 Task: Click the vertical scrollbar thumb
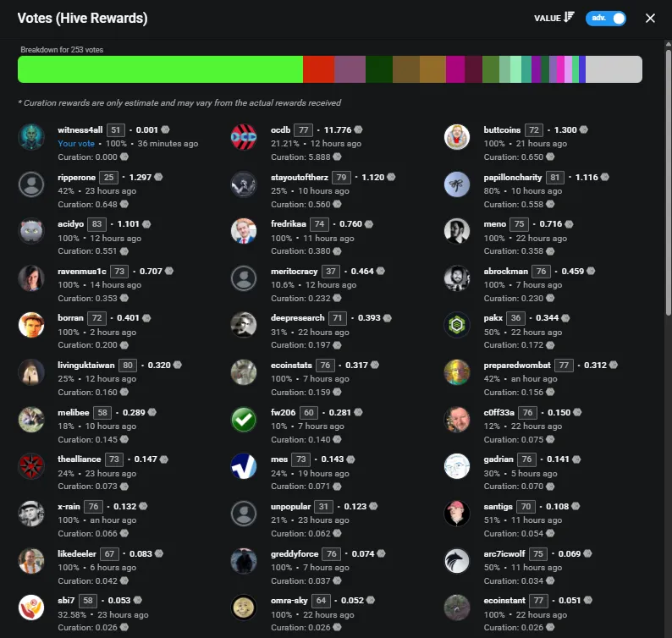668,180
